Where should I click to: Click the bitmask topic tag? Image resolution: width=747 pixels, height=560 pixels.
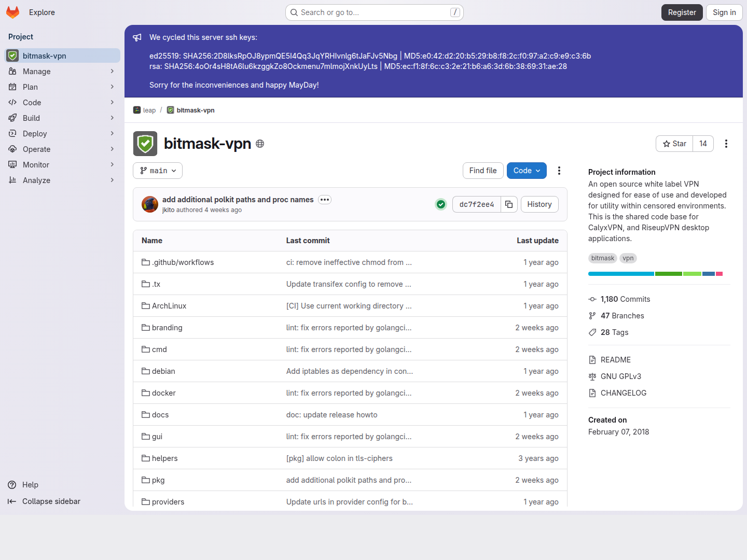(x=602, y=258)
